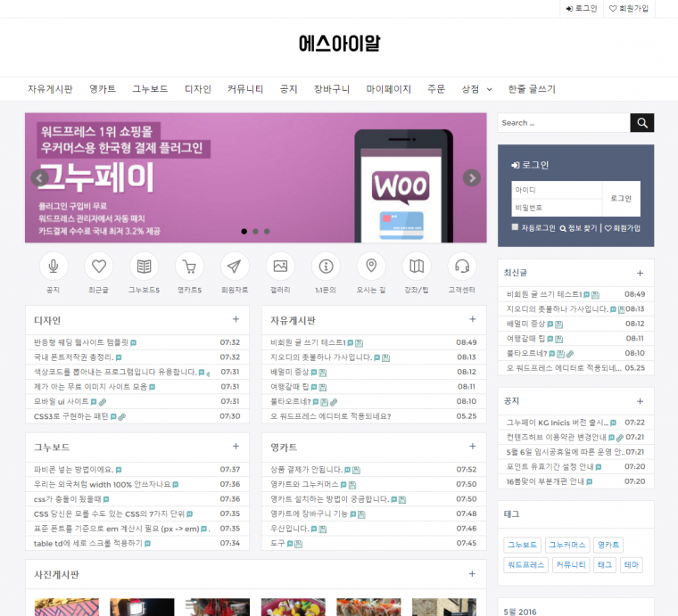Open 마이페이지 in the navigation menu

388,89
